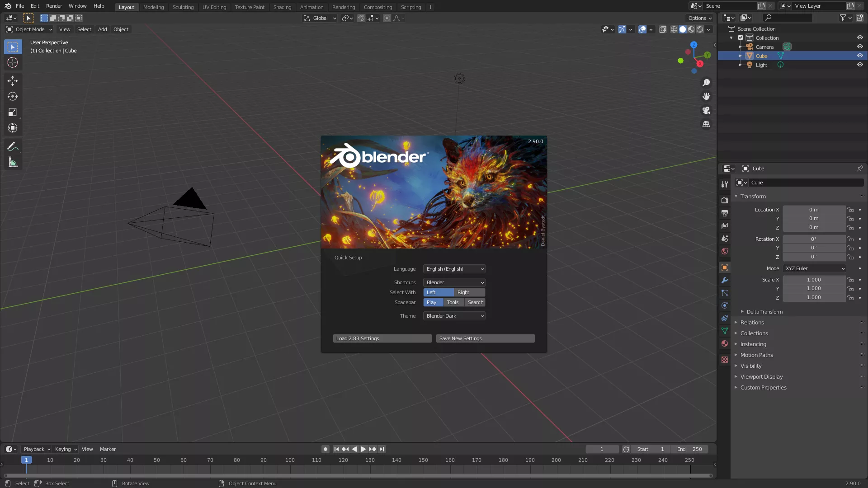This screenshot has width=868, height=488.
Task: Select Left mouse button option
Action: (x=438, y=292)
